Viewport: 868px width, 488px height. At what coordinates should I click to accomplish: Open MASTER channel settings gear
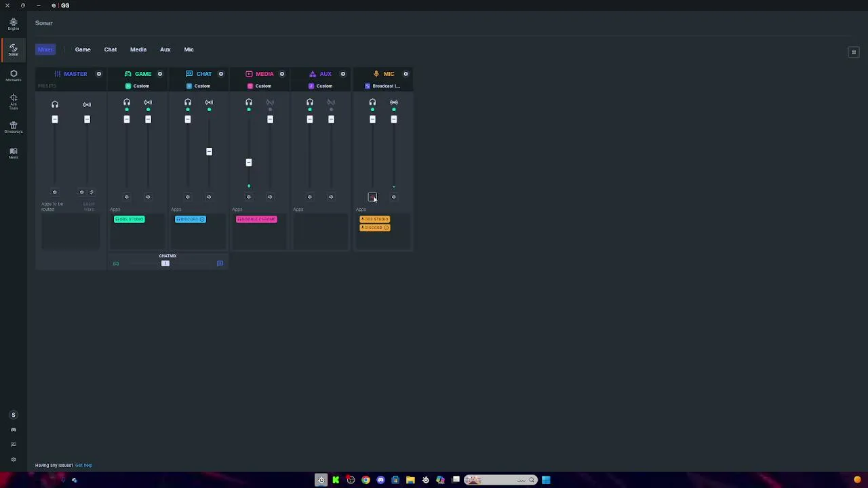pos(98,74)
